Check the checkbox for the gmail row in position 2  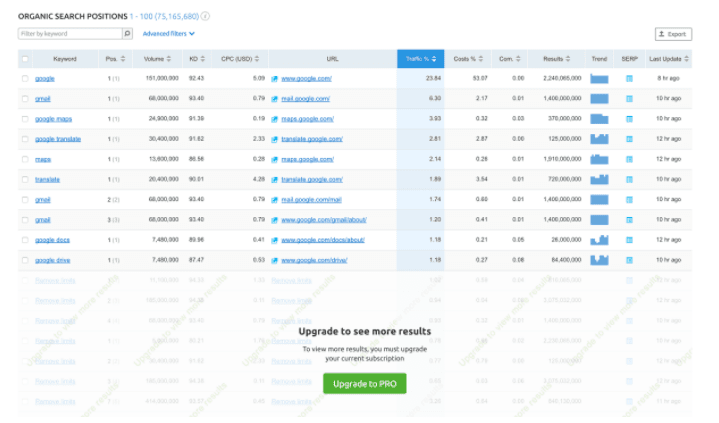point(25,200)
